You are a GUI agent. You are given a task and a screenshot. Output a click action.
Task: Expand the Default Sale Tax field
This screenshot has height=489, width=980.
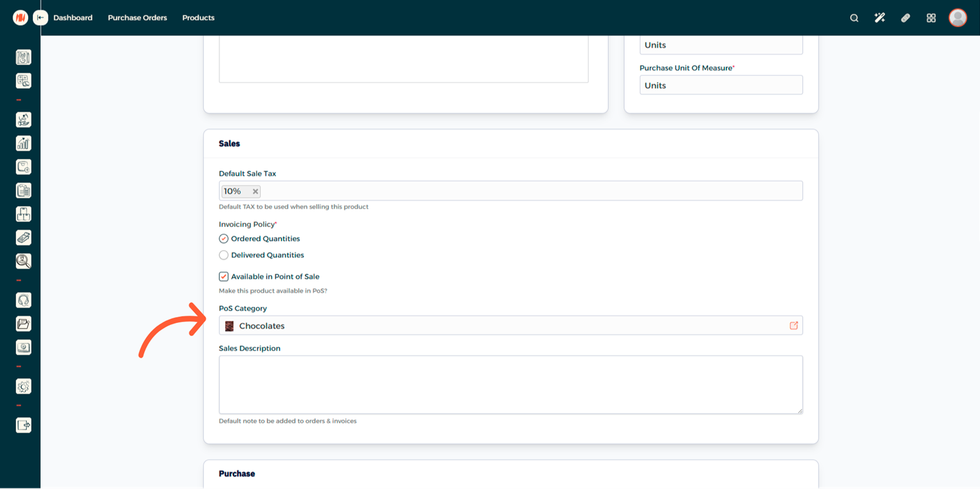(x=525, y=191)
